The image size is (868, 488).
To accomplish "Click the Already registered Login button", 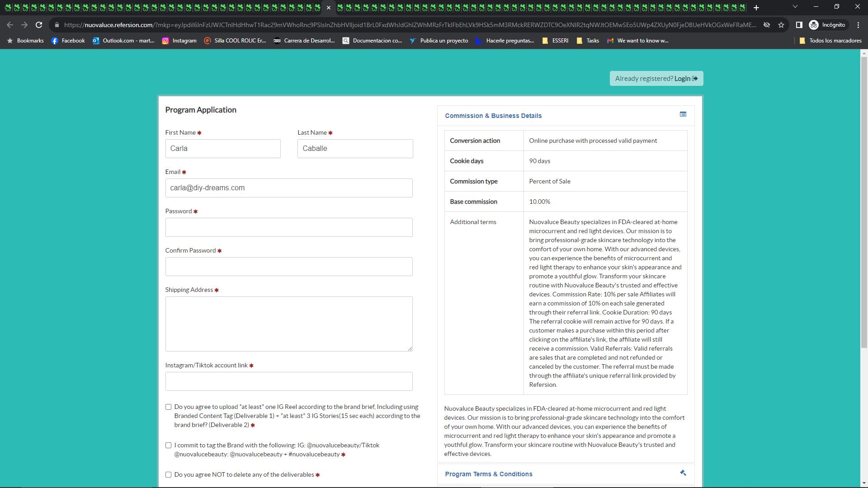I will click(656, 79).
